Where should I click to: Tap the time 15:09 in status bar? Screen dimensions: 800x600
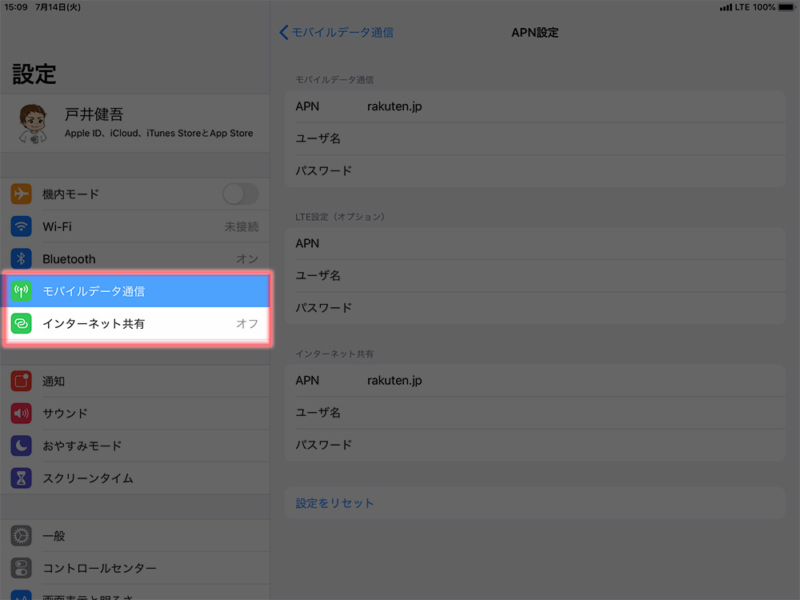click(16, 7)
